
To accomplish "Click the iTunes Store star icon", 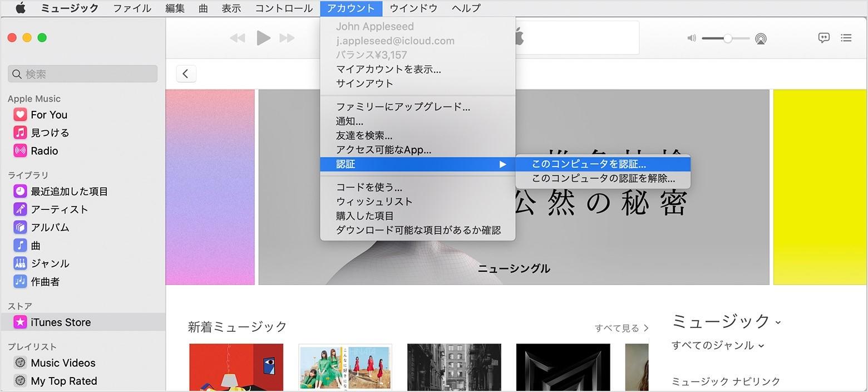I will [20, 322].
